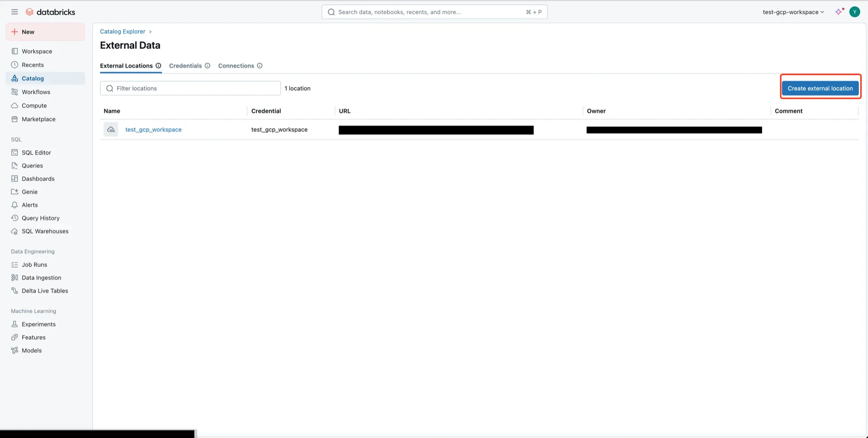Click the URL column header
Viewport: 868px width, 438px height.
coord(344,111)
